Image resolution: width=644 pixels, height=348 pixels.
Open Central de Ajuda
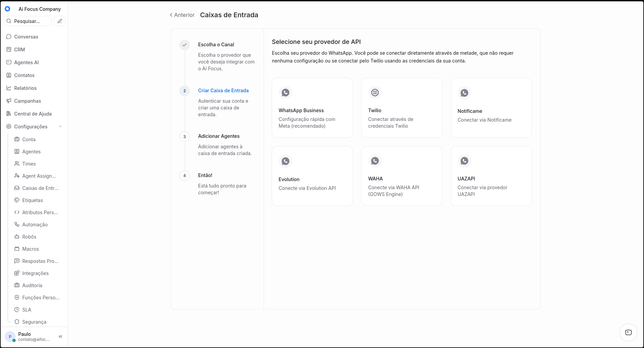(x=33, y=114)
